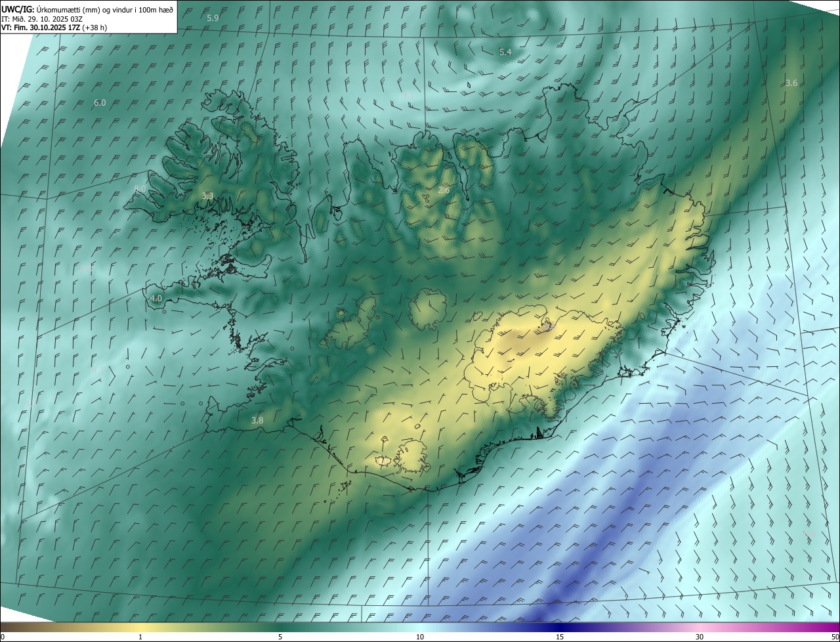Screen dimensions: 840x642
Task: Click the 4.0 value label on Snæfellsnes peninsula
Action: pyautogui.click(x=156, y=298)
